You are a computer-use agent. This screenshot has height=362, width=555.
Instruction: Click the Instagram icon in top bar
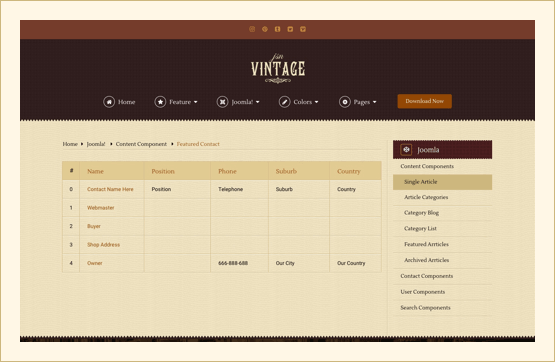coord(252,29)
